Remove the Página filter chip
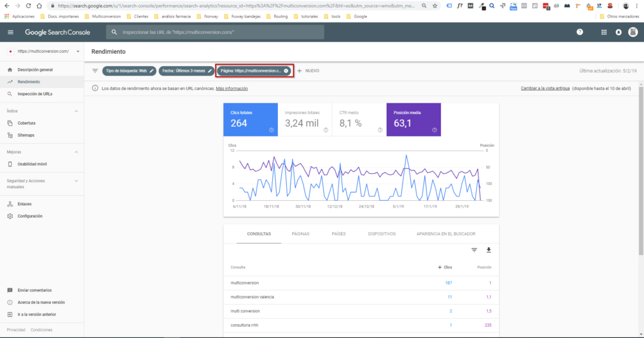 [286, 70]
